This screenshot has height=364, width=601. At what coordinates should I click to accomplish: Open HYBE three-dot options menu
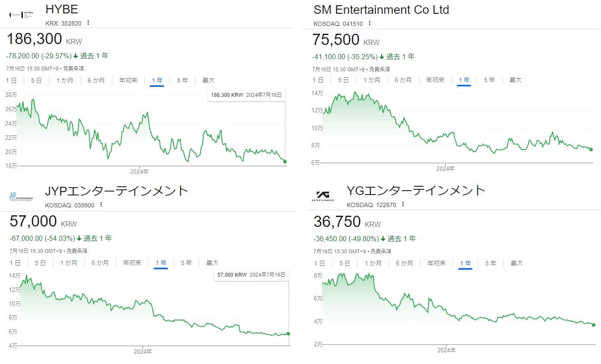click(88, 22)
